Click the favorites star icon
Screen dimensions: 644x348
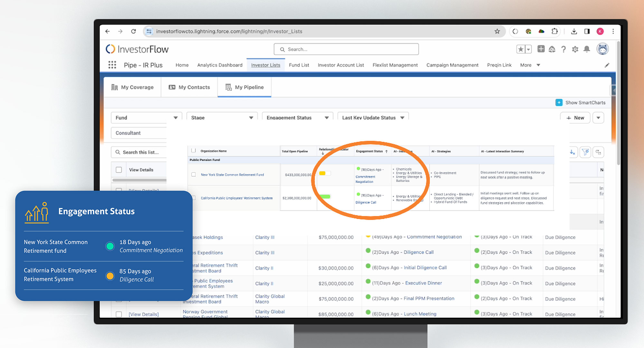pos(521,49)
